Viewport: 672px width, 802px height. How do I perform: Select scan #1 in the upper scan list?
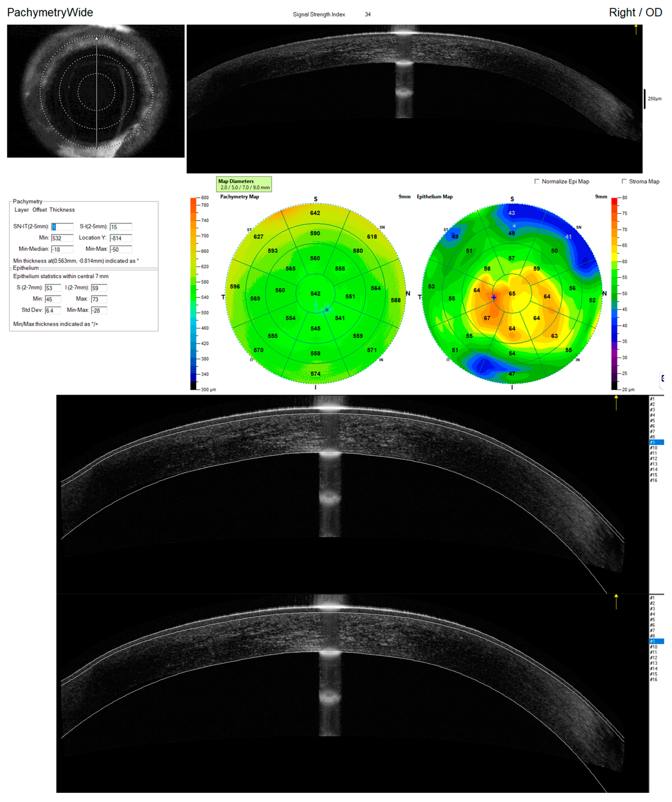click(x=652, y=399)
